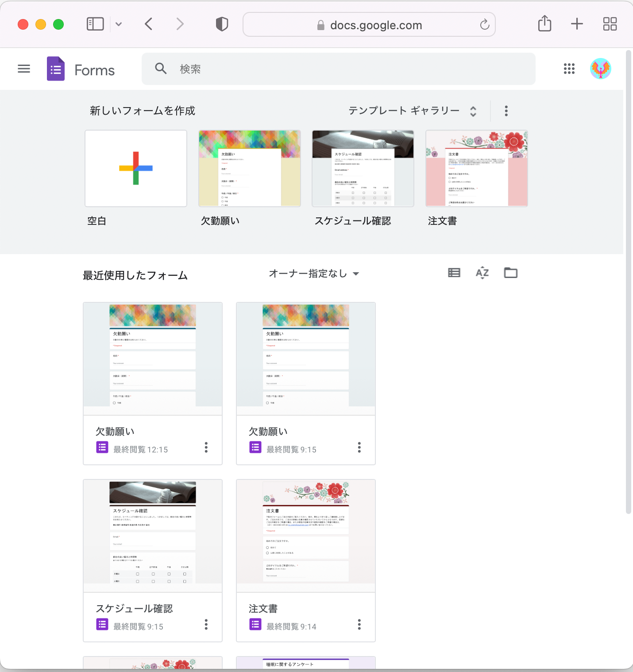Click the 最終閲覧 9:14 text
Viewport: 633px width, 672px height.
pyautogui.click(x=291, y=626)
